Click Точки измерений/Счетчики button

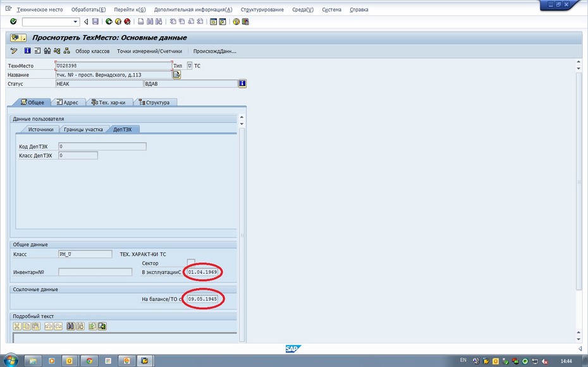(x=149, y=51)
